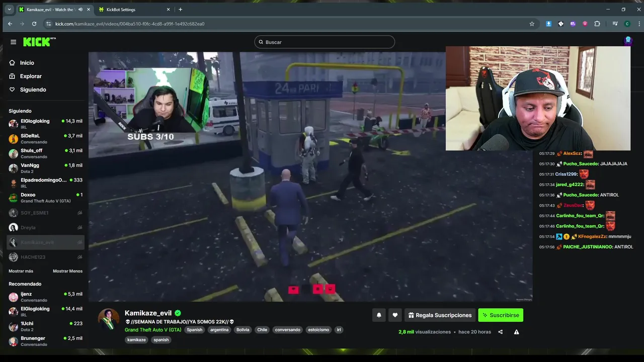644x362 pixels.
Task: Open recommended channel 1Uchi
Action: click(45, 326)
